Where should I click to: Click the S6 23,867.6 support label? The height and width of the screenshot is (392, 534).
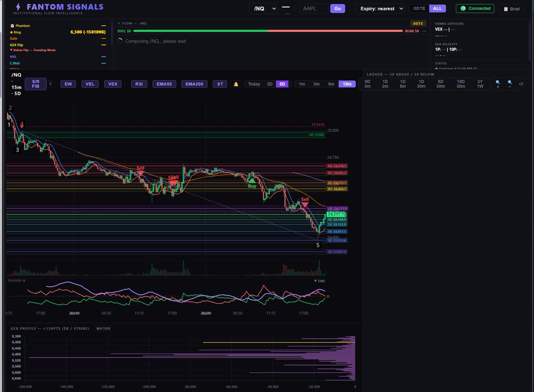pos(337,252)
